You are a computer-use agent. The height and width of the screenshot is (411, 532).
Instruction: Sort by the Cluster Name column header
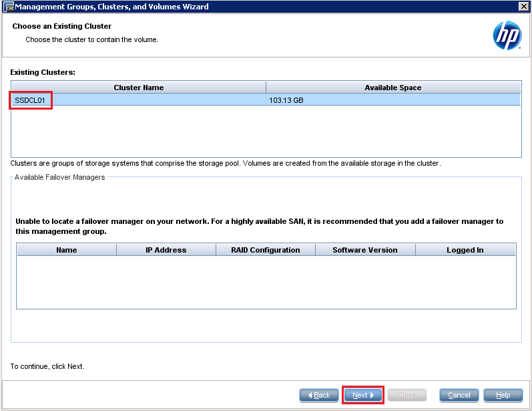pos(138,88)
